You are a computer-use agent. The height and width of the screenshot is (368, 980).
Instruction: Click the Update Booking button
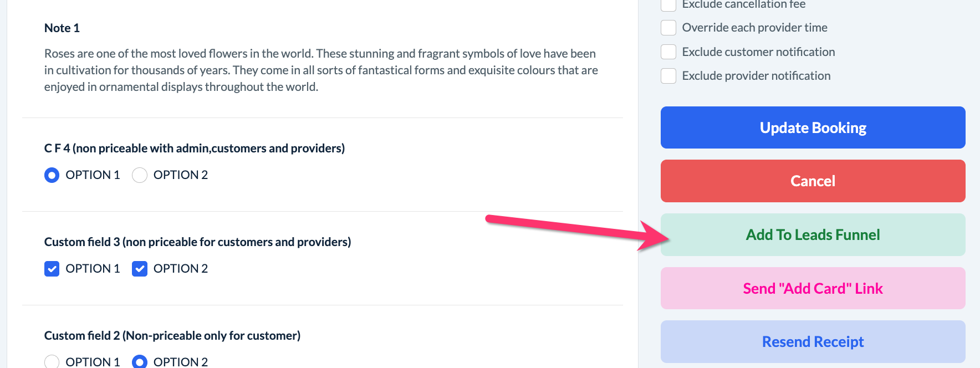pyautogui.click(x=813, y=127)
